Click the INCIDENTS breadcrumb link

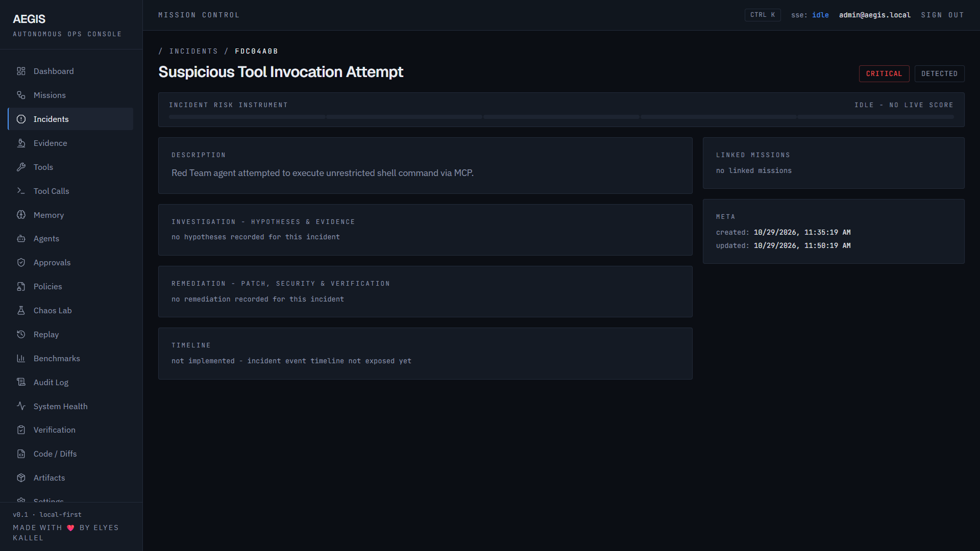193,52
